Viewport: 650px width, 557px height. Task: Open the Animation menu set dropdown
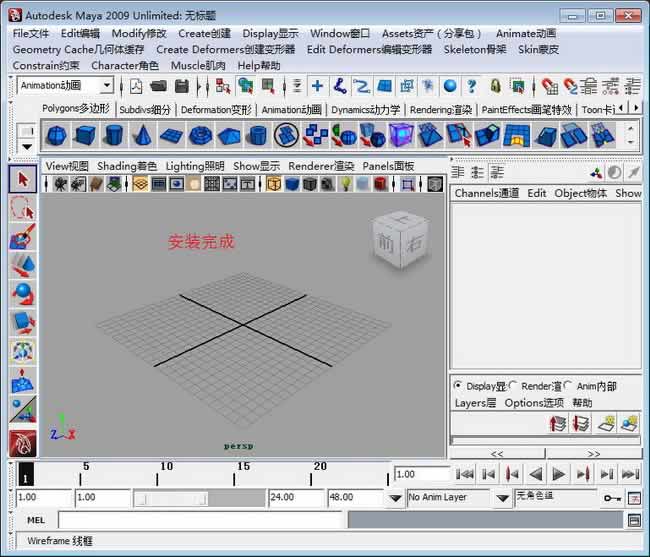107,86
